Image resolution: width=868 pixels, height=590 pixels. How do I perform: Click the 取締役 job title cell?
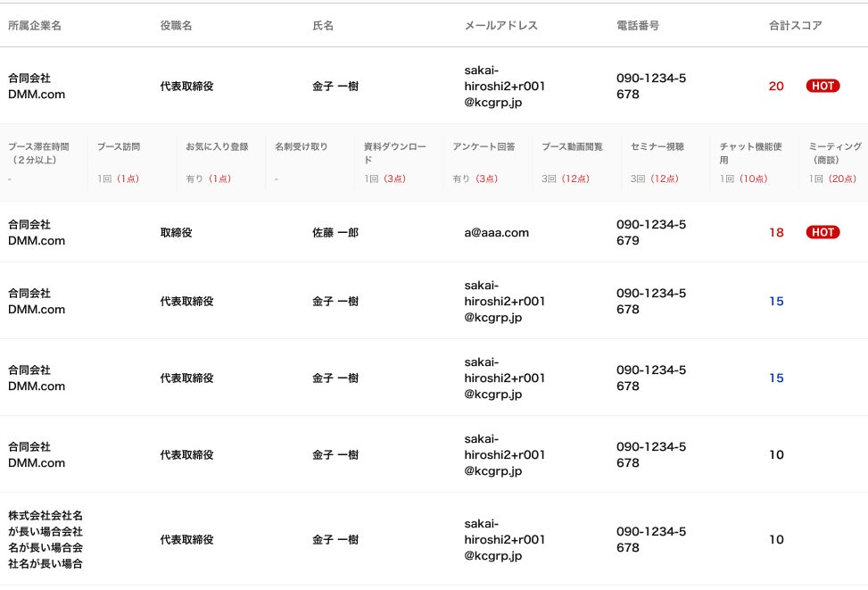[177, 232]
